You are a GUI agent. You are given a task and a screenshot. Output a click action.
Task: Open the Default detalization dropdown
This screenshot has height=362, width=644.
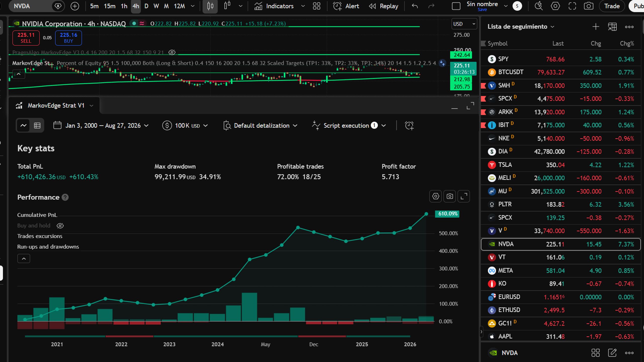(260, 125)
